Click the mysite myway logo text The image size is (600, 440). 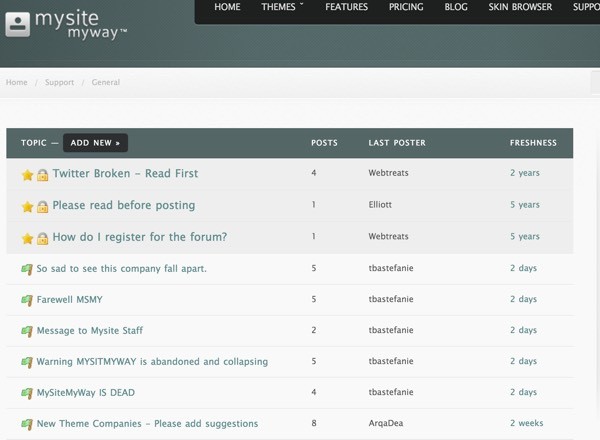coord(81,25)
